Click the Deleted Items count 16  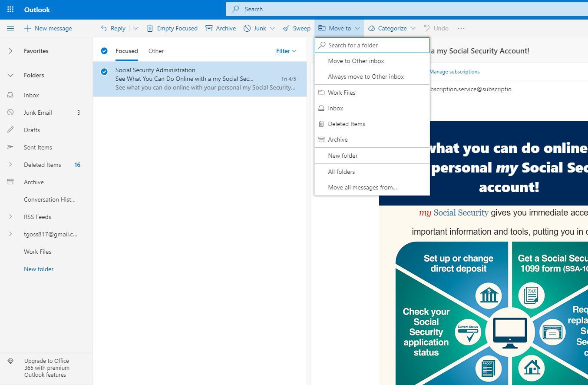point(77,165)
